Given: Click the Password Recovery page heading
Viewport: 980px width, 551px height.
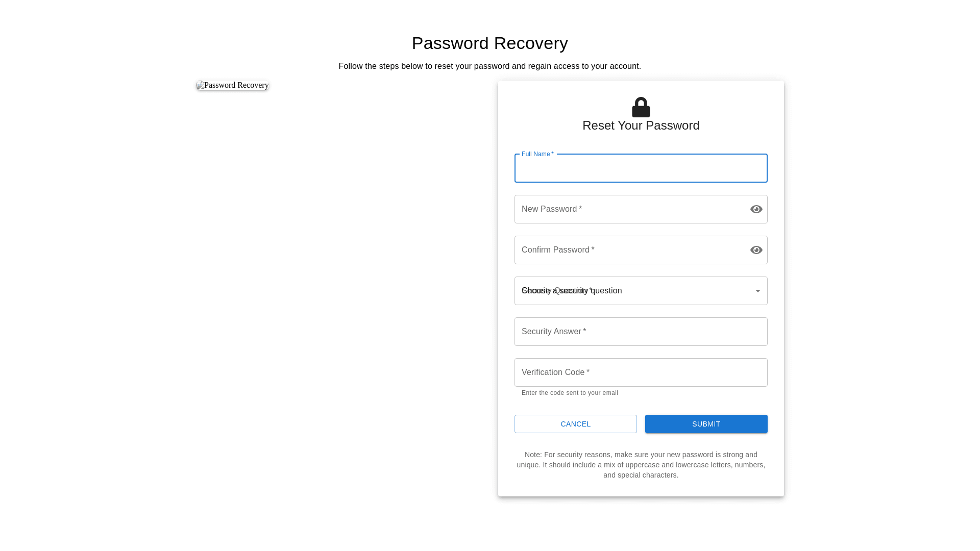Looking at the screenshot, I should (489, 43).
